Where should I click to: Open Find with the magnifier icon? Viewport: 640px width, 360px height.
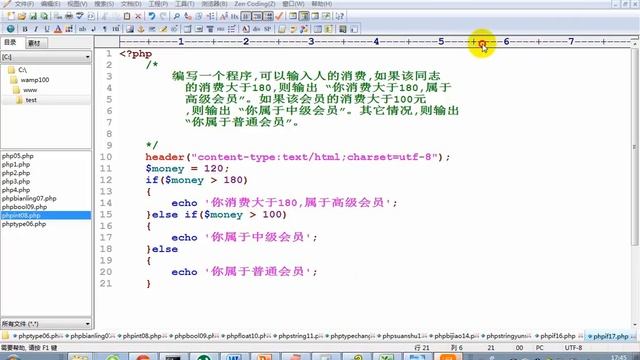176,16
